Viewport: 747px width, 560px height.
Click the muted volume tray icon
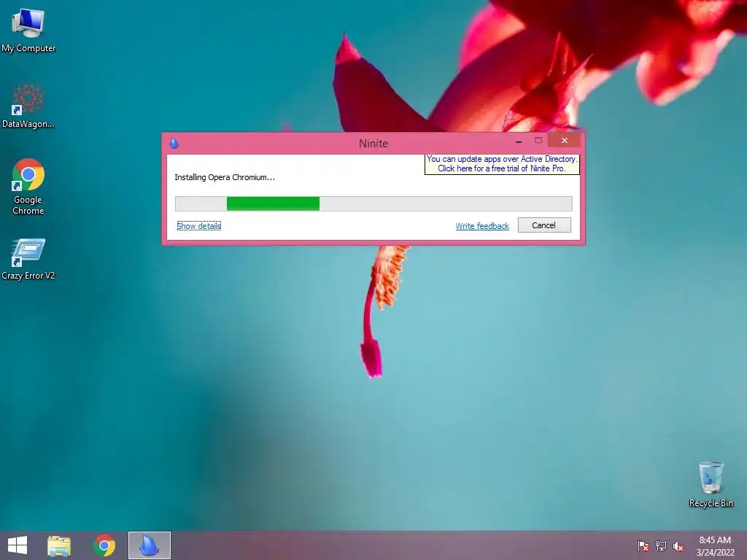(x=678, y=546)
